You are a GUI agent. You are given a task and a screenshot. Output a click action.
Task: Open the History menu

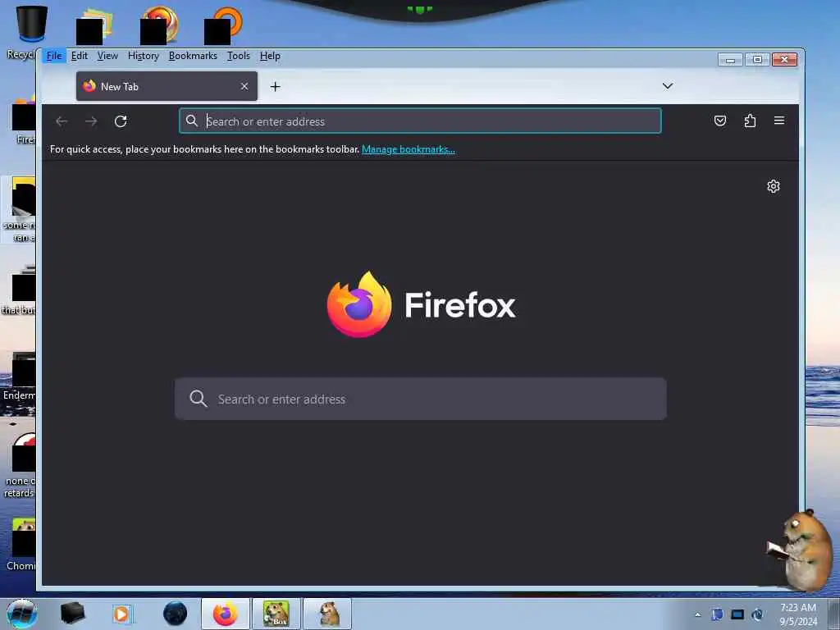[x=143, y=56]
